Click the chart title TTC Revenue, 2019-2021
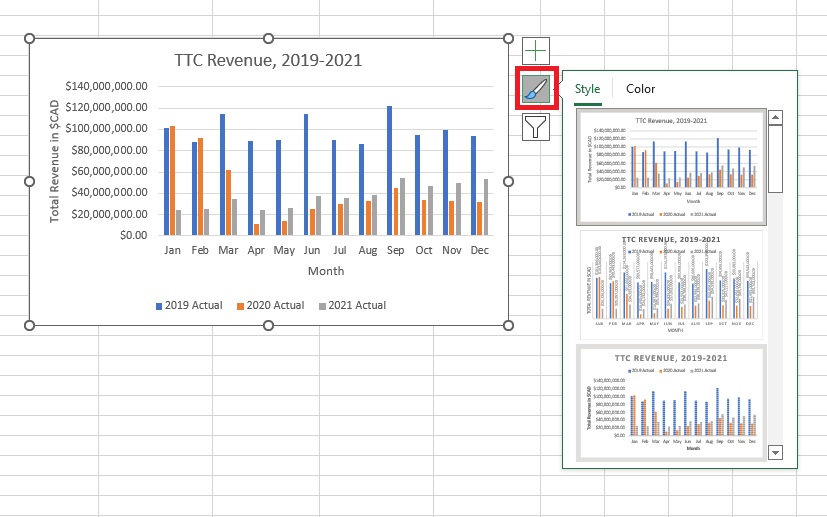827x517 pixels. [x=268, y=60]
